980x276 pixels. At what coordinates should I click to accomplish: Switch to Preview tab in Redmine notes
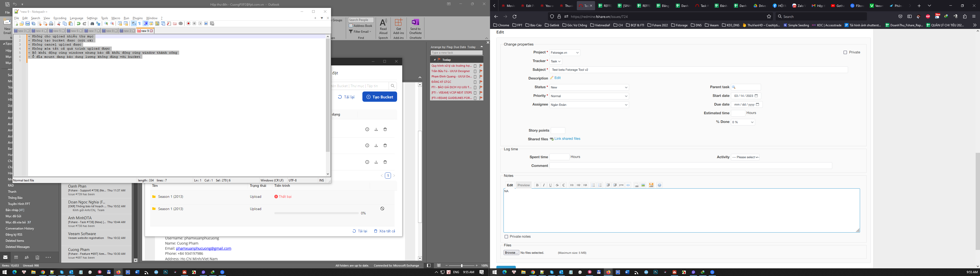coord(523,185)
